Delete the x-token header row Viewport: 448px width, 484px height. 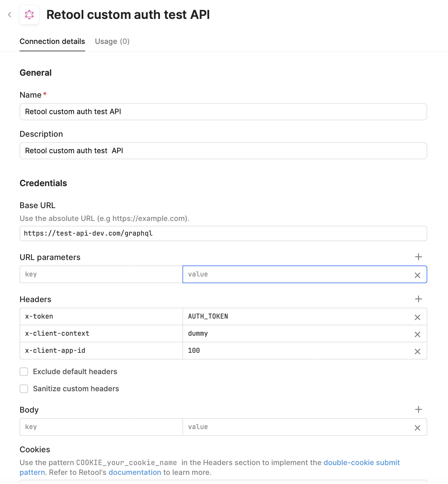click(417, 317)
